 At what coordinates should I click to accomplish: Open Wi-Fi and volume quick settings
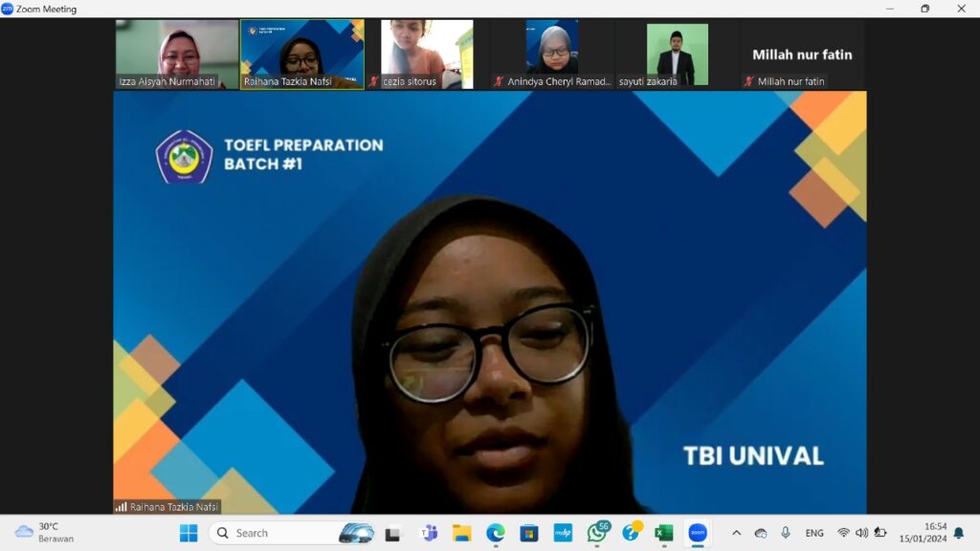(861, 533)
